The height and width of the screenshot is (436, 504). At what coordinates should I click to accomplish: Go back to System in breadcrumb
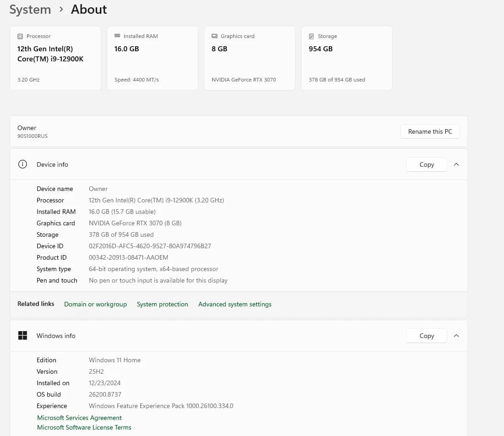(30, 9)
